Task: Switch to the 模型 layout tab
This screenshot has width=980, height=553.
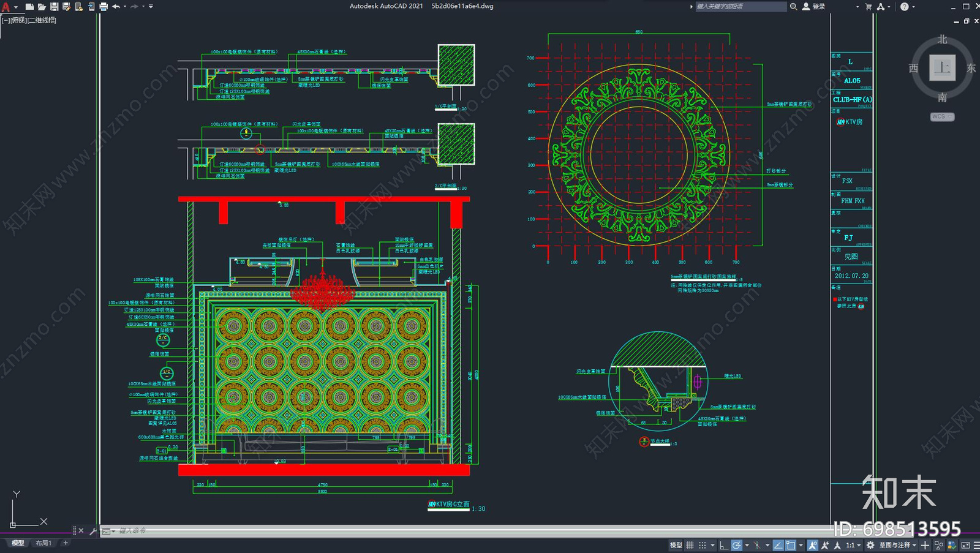Action: pyautogui.click(x=18, y=543)
